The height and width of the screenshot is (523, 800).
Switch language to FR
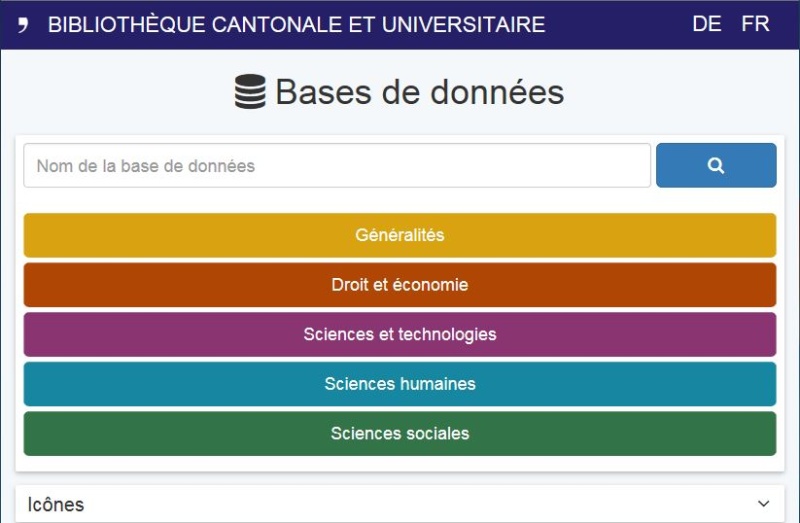(x=755, y=24)
